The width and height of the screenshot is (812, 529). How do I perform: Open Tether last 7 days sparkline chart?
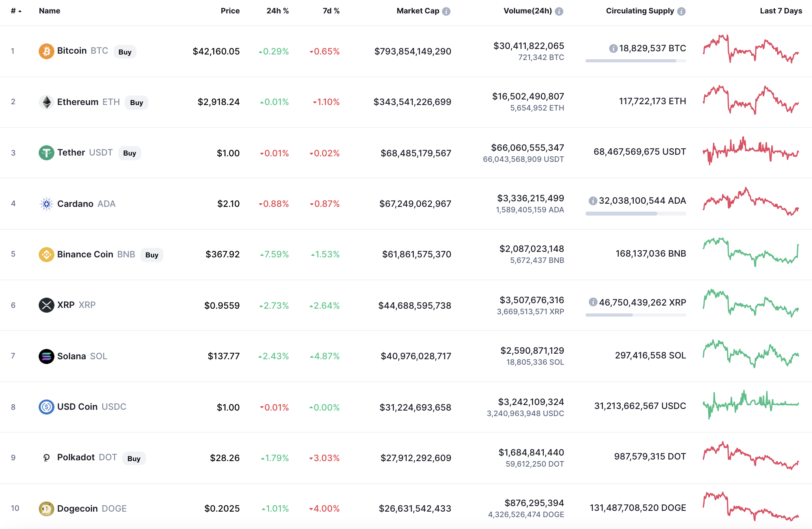point(751,151)
